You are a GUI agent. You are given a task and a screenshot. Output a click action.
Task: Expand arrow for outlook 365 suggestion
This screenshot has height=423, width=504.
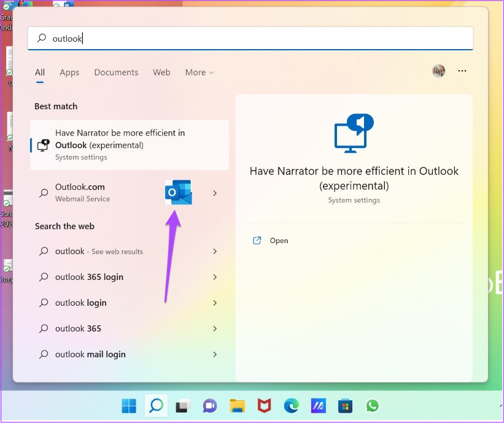(215, 328)
